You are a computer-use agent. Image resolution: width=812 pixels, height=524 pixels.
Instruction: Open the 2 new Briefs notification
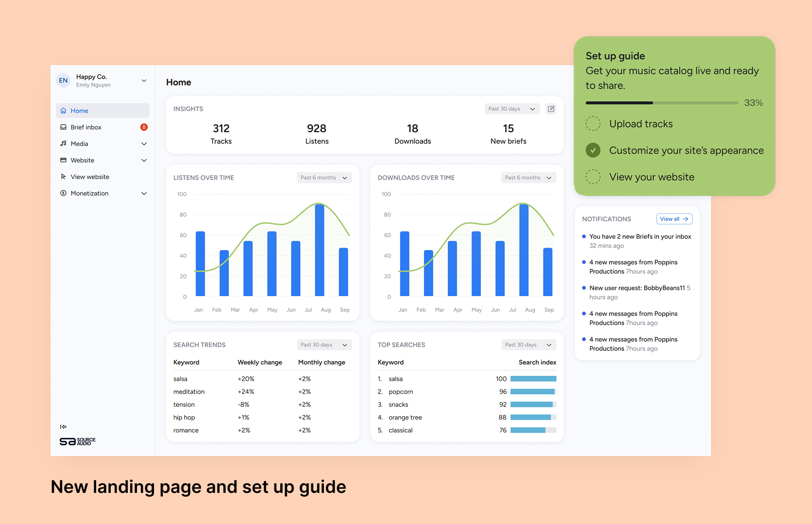click(640, 237)
